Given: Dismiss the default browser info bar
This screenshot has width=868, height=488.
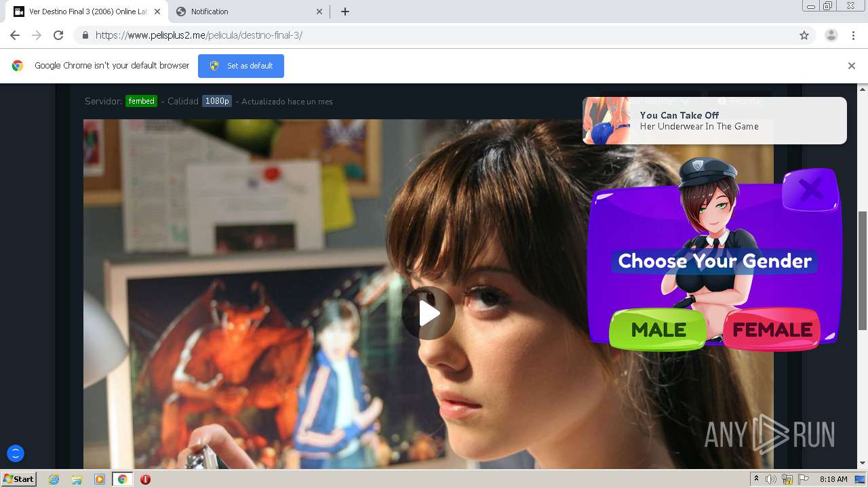Looking at the screenshot, I should point(852,66).
